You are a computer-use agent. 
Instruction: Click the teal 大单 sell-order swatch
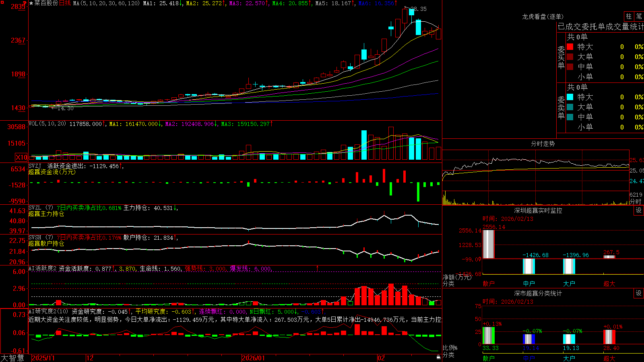click(x=570, y=107)
